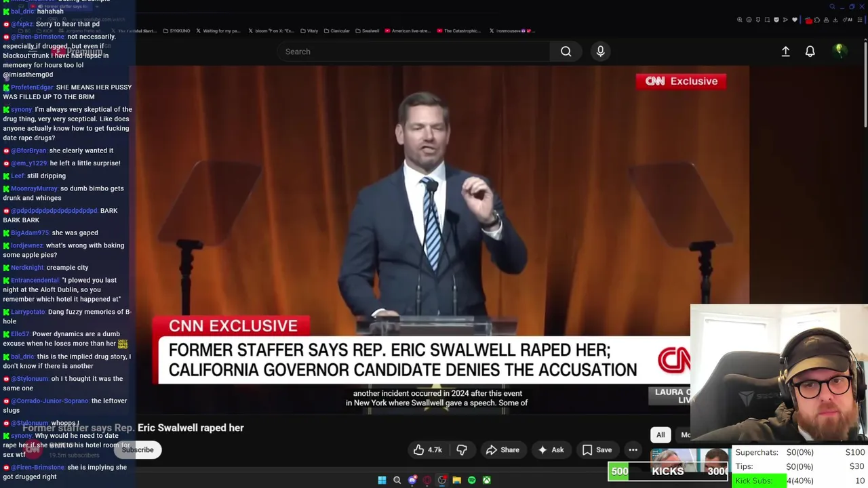
Task: Open the account avatar menu
Action: (x=839, y=51)
